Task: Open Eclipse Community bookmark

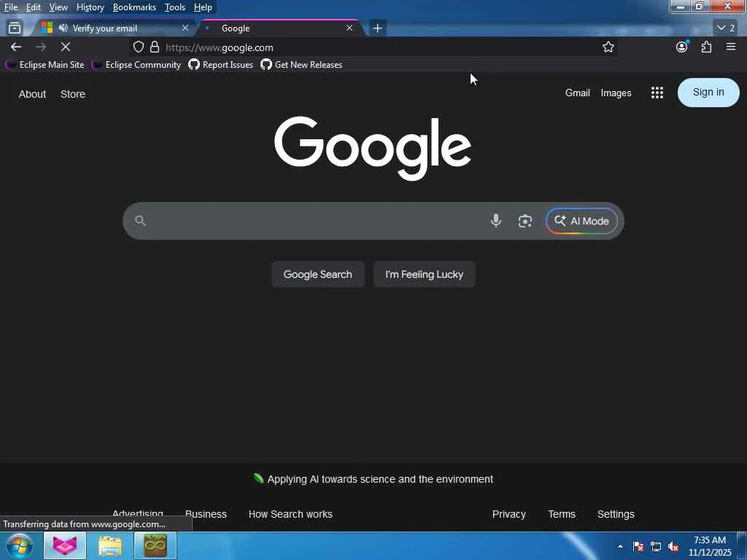Action: pos(136,65)
